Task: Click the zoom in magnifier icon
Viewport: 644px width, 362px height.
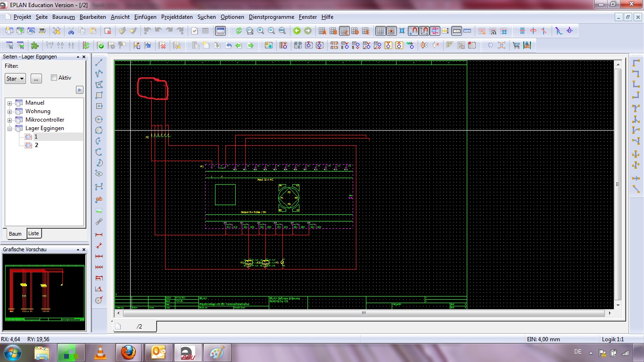Action: 261,31
